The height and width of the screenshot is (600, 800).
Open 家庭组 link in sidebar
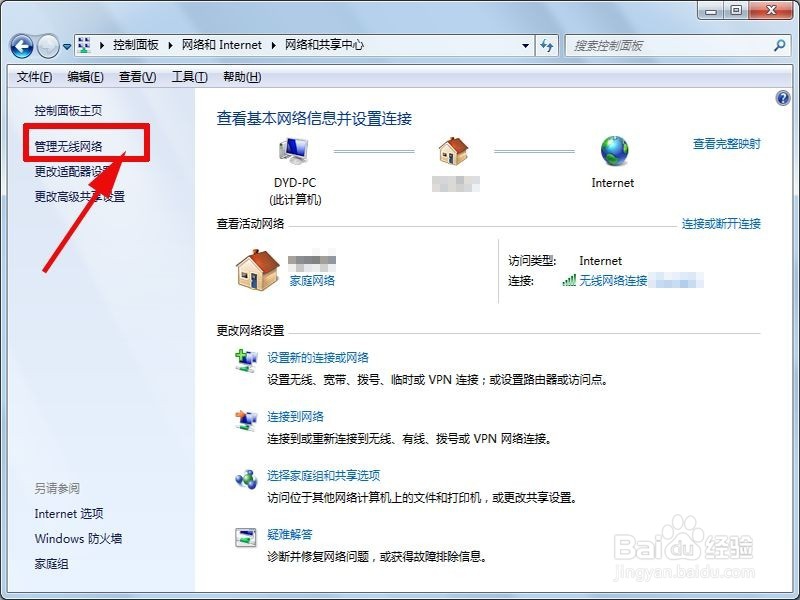coord(52,564)
